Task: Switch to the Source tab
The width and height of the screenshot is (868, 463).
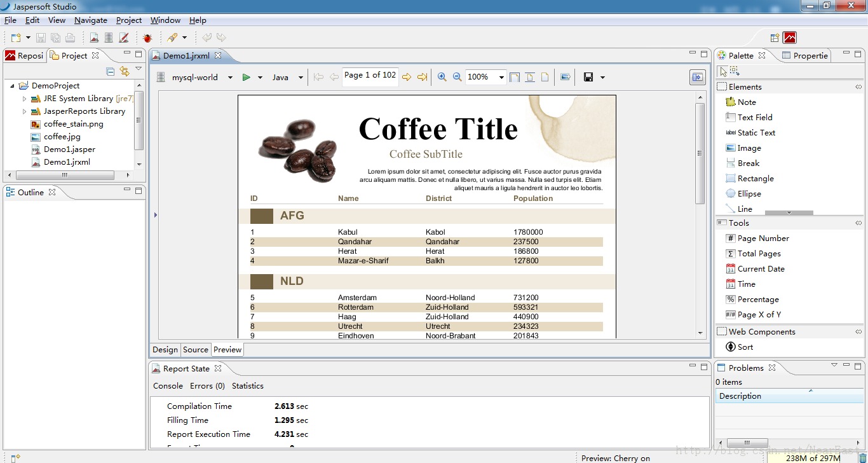Action: [x=196, y=349]
